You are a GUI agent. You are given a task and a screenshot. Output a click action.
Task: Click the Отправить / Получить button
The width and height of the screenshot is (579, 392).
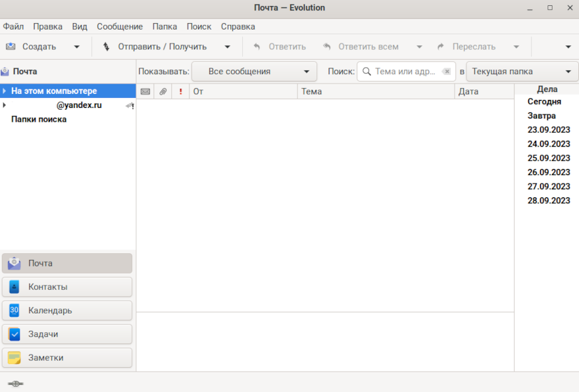pos(155,47)
